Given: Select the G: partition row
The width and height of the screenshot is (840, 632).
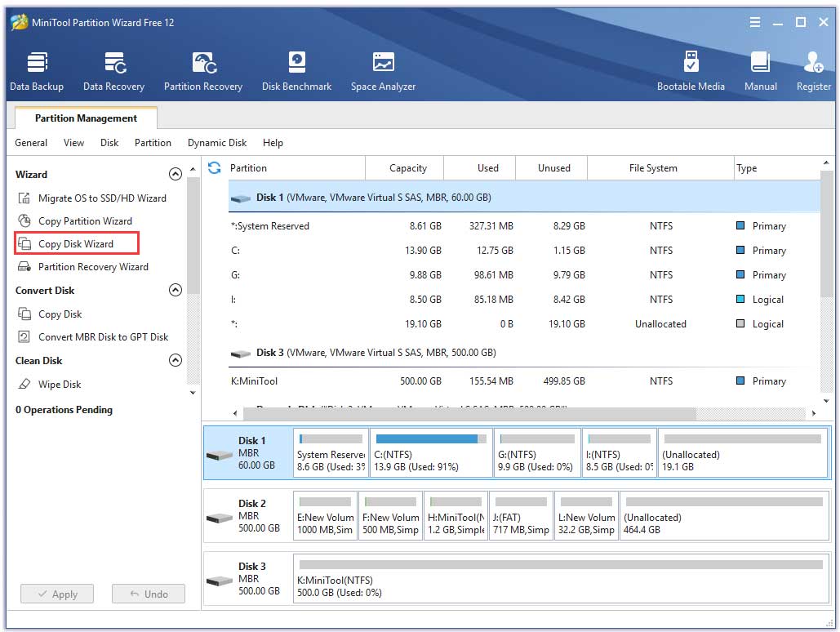Looking at the screenshot, I should [x=524, y=274].
